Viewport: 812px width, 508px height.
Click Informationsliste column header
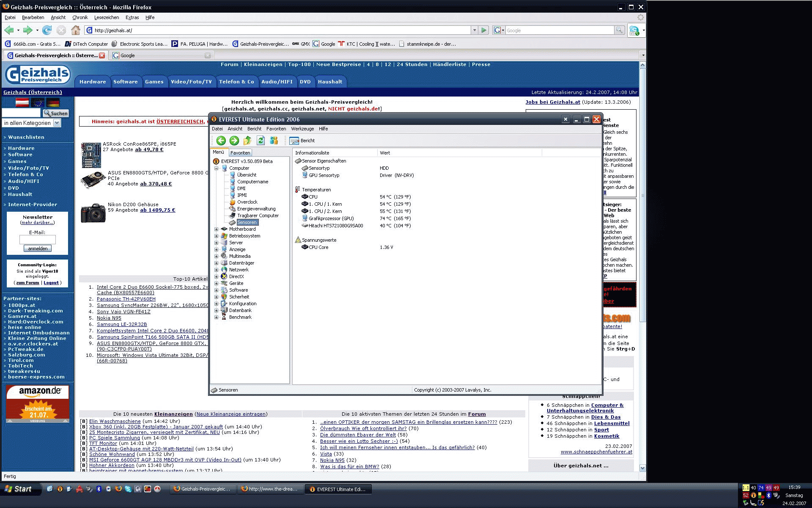click(335, 153)
